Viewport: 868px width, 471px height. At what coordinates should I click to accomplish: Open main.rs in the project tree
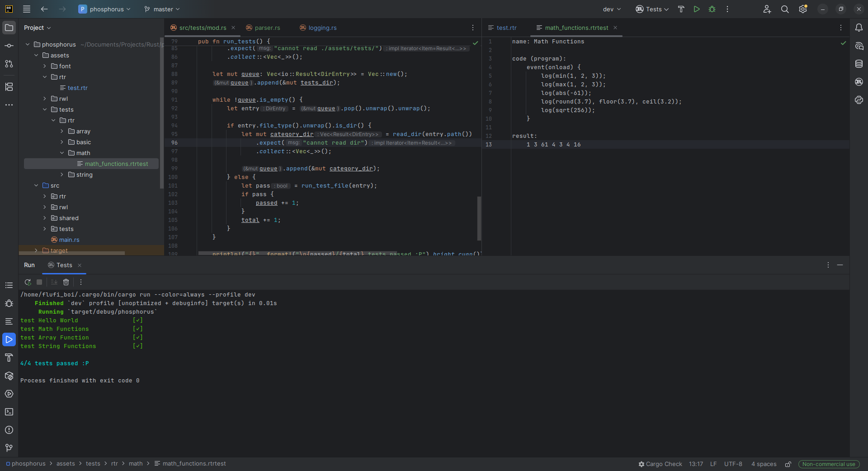pos(69,240)
